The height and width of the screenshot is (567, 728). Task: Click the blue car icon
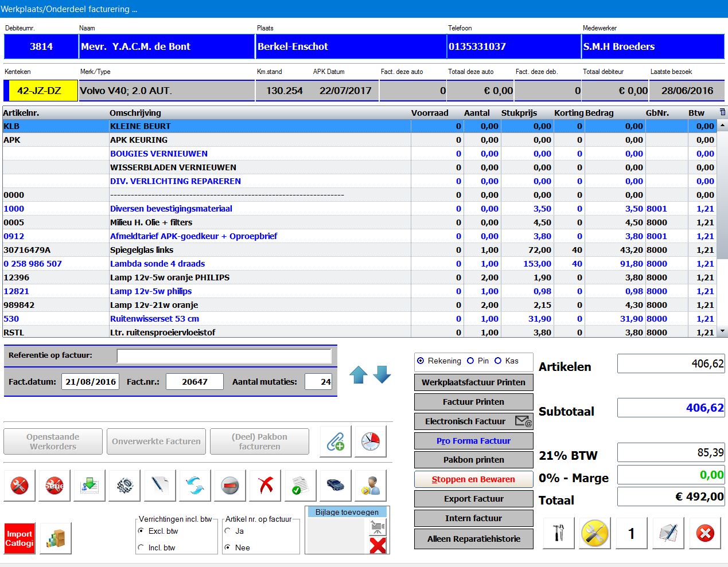click(x=335, y=486)
